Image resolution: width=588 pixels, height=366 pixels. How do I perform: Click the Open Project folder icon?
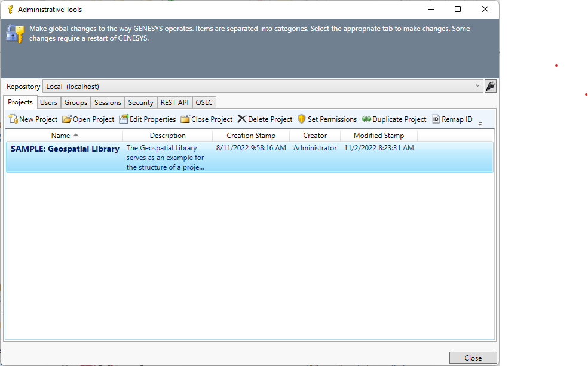point(67,119)
